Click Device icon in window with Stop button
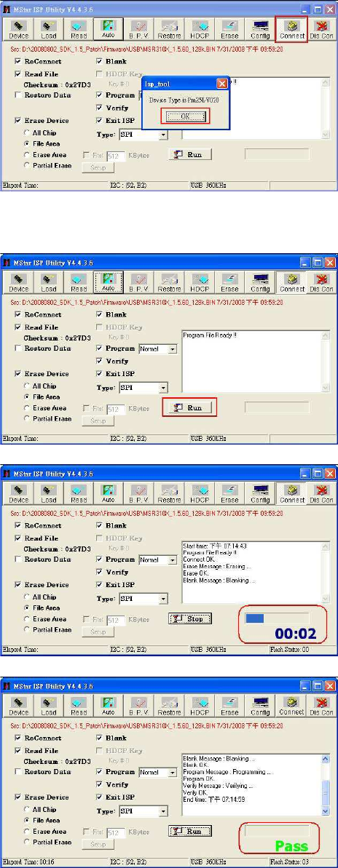Viewport: 338px width, 868px height. [x=19, y=494]
